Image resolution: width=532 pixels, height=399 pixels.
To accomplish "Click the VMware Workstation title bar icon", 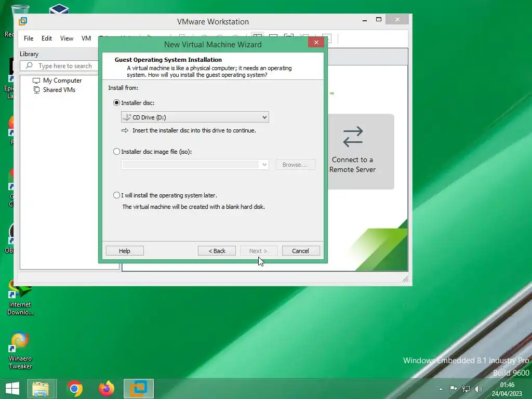I will coord(23,21).
